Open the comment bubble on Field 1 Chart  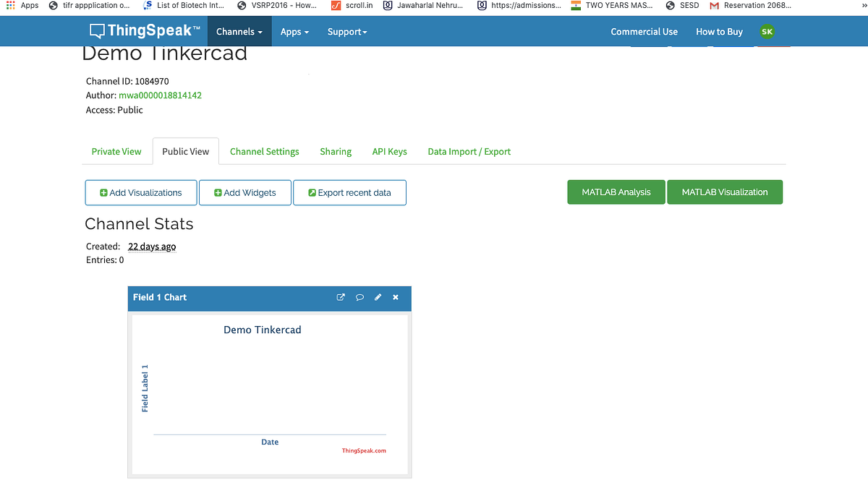(x=359, y=297)
